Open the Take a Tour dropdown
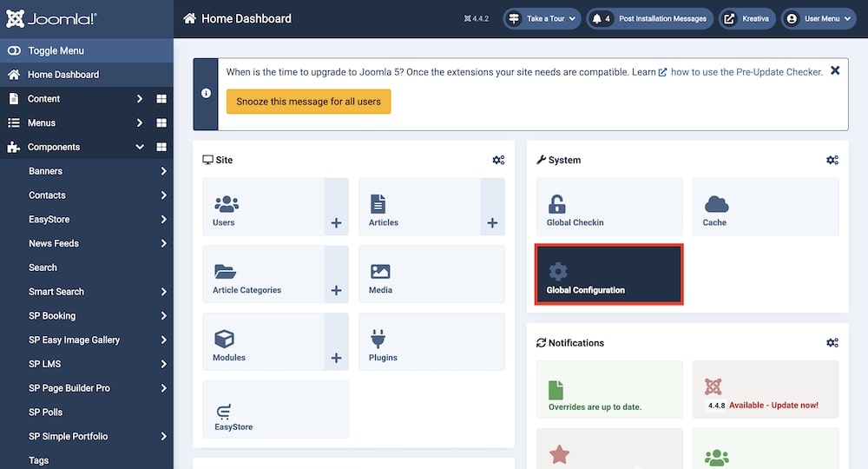The height and width of the screenshot is (469, 868). [541, 18]
